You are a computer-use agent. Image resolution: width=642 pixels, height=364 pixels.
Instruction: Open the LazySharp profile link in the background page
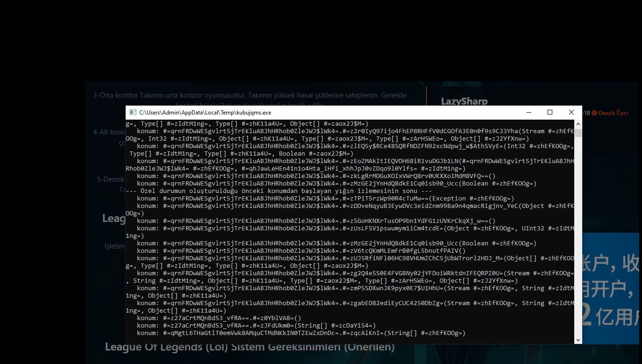point(464,101)
